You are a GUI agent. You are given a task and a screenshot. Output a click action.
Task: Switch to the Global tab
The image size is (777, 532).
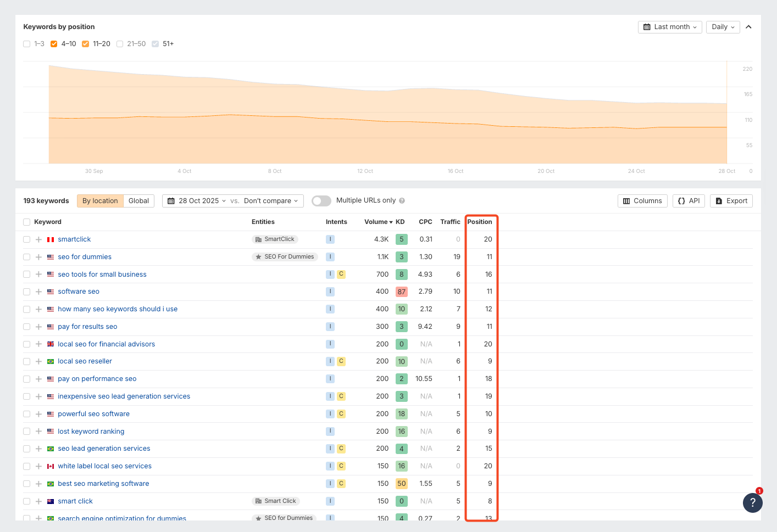[138, 201]
